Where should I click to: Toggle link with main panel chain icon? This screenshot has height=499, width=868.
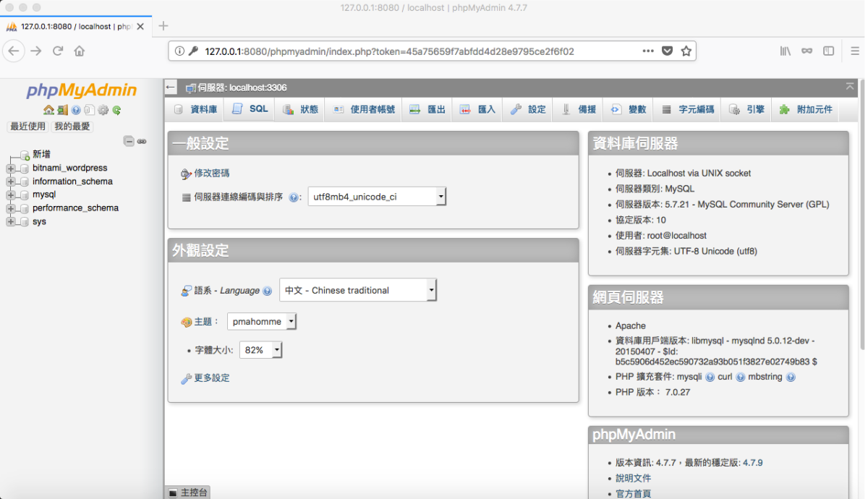tap(142, 141)
